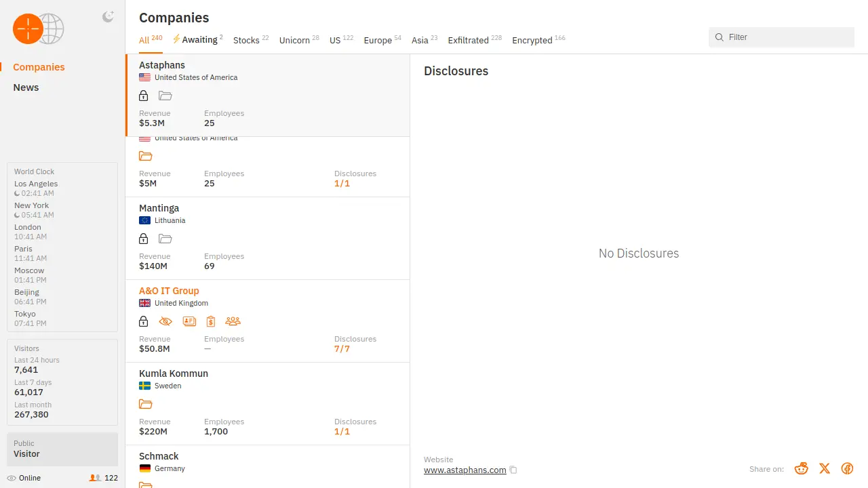The image size is (868, 488).
Task: Select the Unicorn filter tab
Action: point(294,41)
